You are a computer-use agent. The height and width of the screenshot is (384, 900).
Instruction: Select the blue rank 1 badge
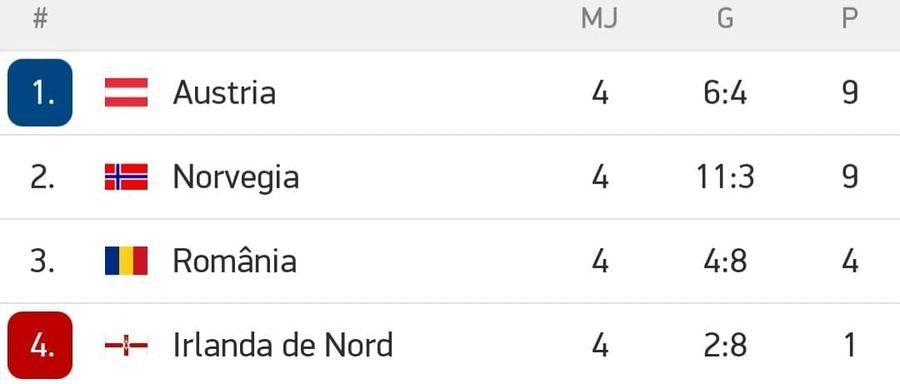tap(40, 92)
